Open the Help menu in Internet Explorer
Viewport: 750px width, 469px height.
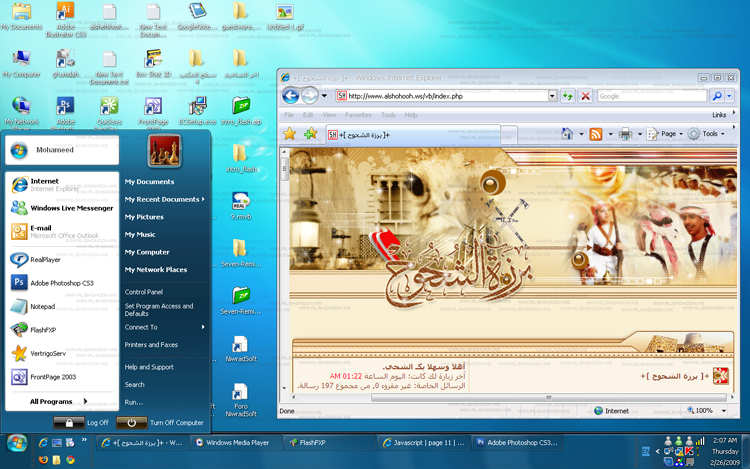tap(411, 115)
